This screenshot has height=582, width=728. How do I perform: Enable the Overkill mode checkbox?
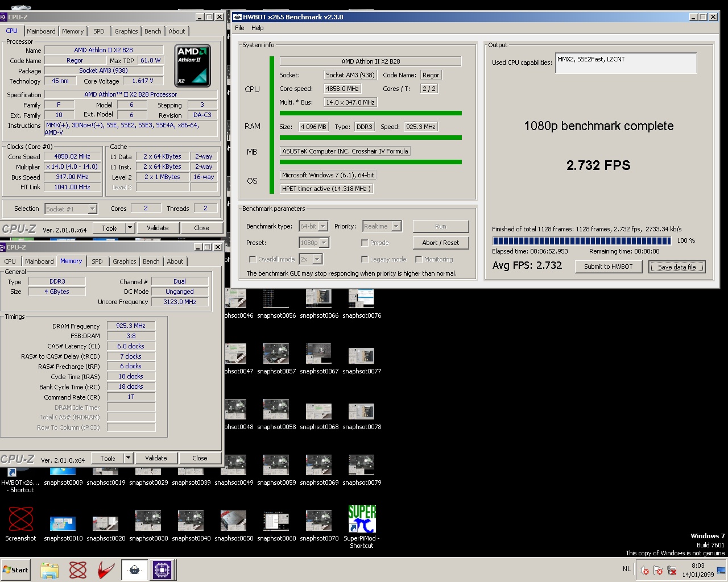tap(253, 259)
